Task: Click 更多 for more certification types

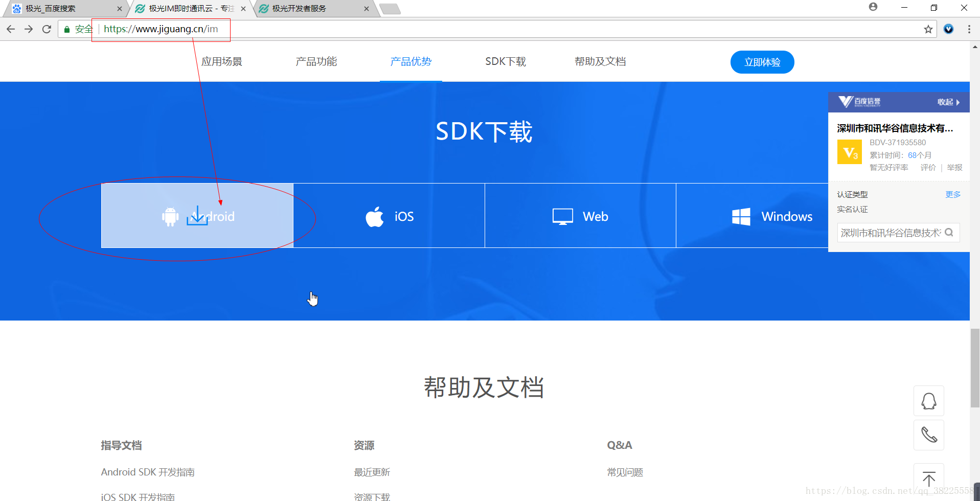Action: [x=953, y=194]
